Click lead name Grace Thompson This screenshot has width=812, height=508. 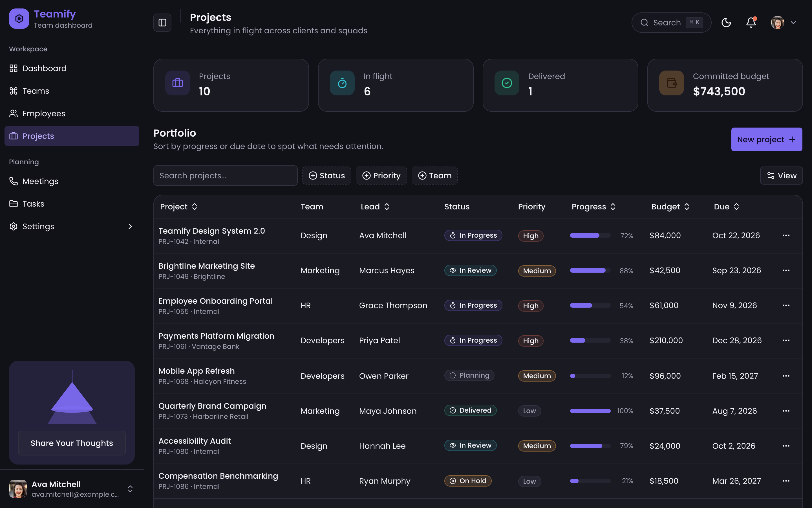click(393, 305)
